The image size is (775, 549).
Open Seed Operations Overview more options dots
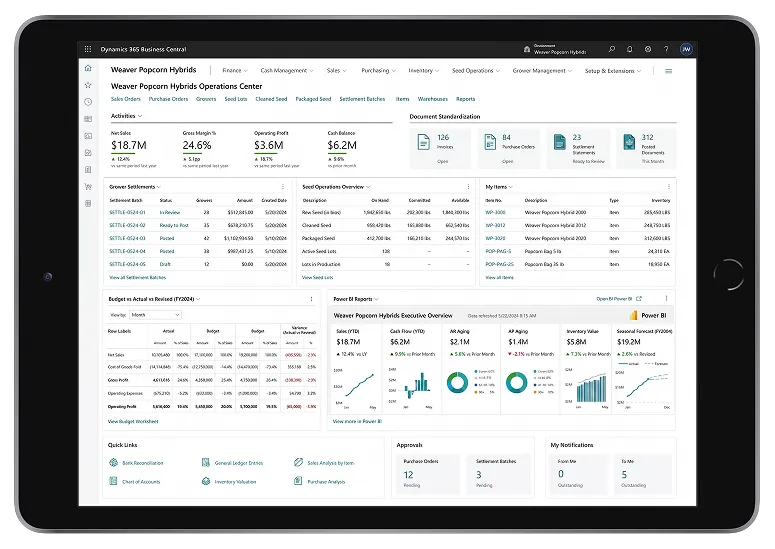pos(468,187)
